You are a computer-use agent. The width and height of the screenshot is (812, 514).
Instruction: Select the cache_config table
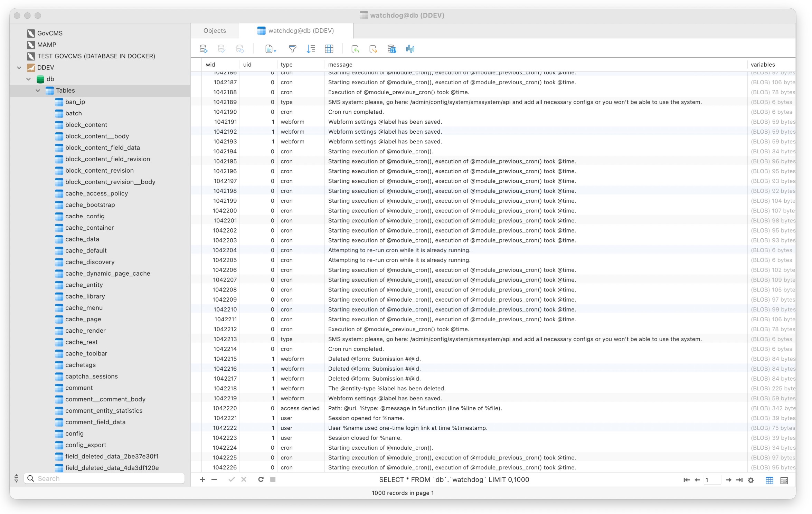(85, 216)
